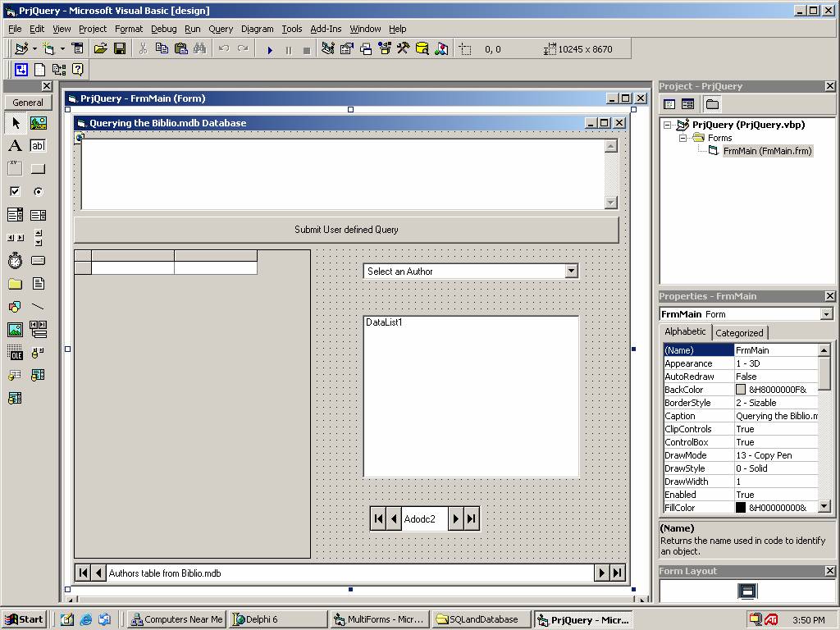The width and height of the screenshot is (840, 630).
Task: Open the Query menu
Action: (x=221, y=29)
